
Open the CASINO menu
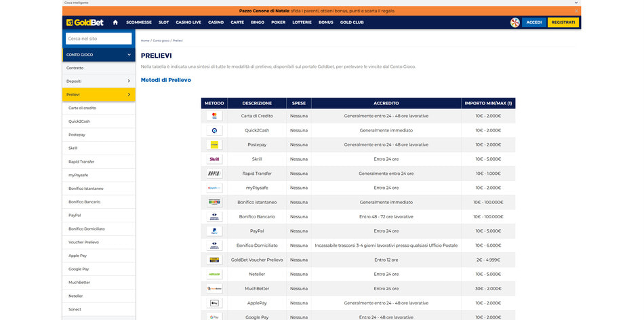point(216,22)
